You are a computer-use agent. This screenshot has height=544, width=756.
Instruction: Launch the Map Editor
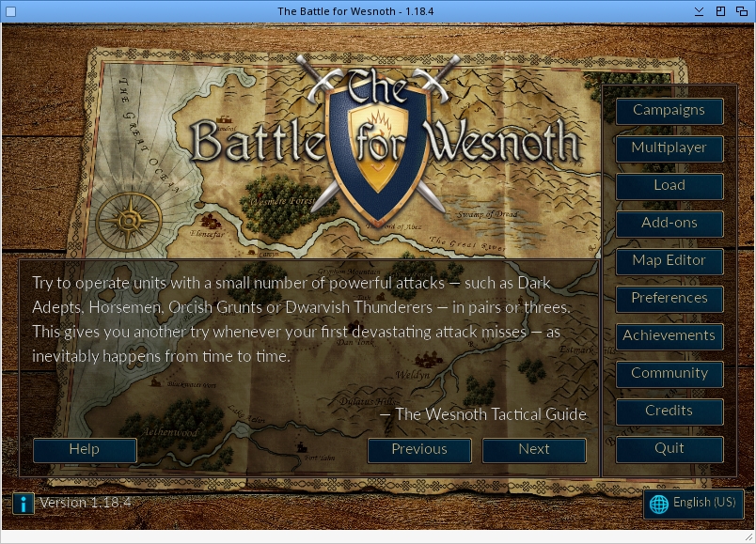click(669, 261)
